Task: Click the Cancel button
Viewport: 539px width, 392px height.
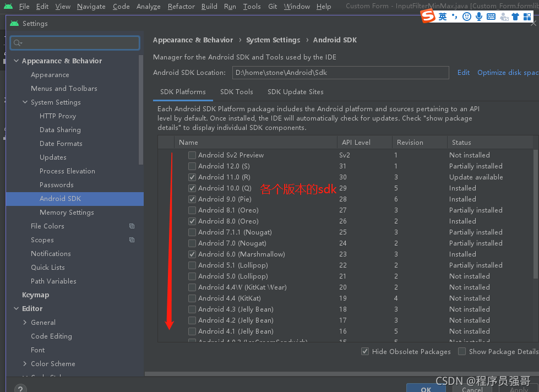Action: [x=472, y=389]
